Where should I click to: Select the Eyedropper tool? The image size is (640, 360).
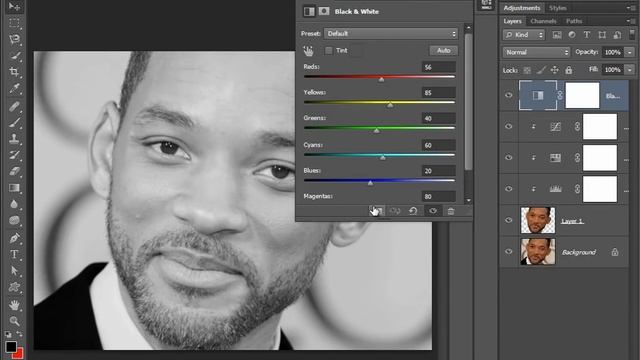click(14, 89)
